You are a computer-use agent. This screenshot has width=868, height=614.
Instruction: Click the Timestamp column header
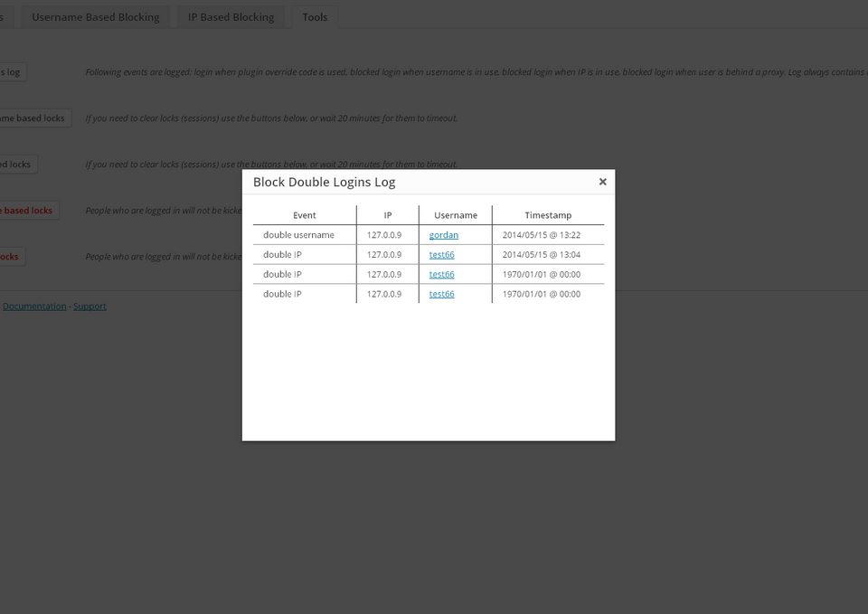(548, 215)
